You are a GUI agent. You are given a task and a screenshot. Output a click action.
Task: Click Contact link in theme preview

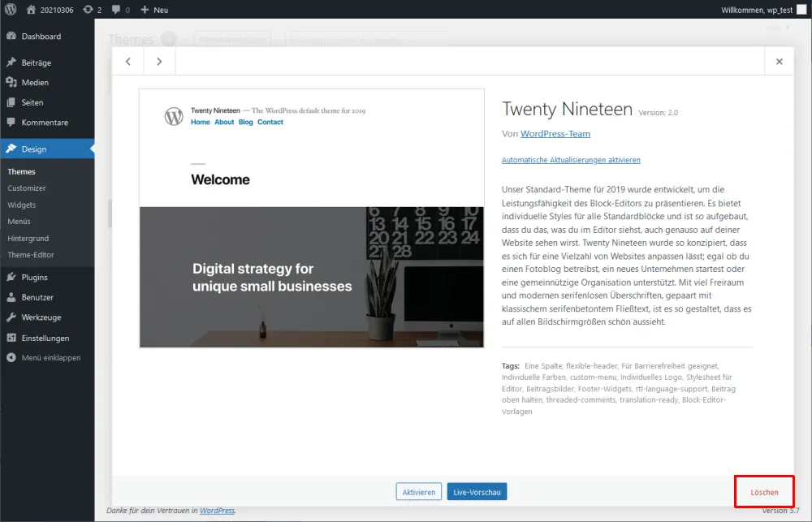coord(270,123)
